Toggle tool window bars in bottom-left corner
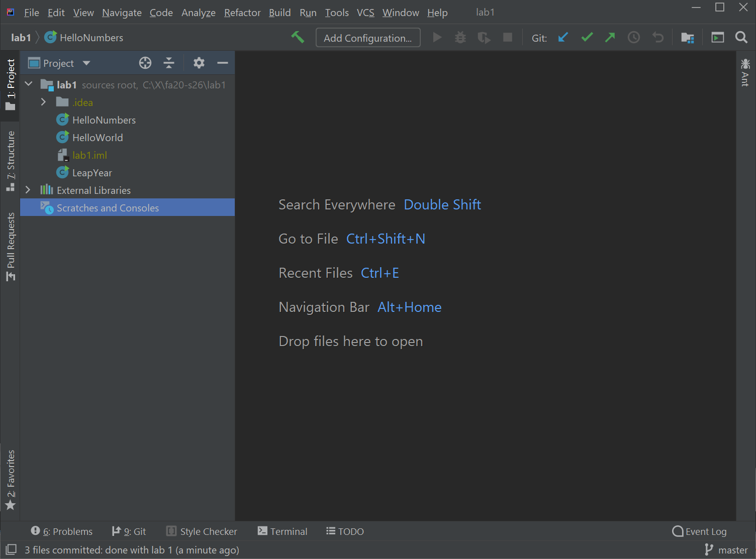This screenshot has height=559, width=756. [11, 549]
